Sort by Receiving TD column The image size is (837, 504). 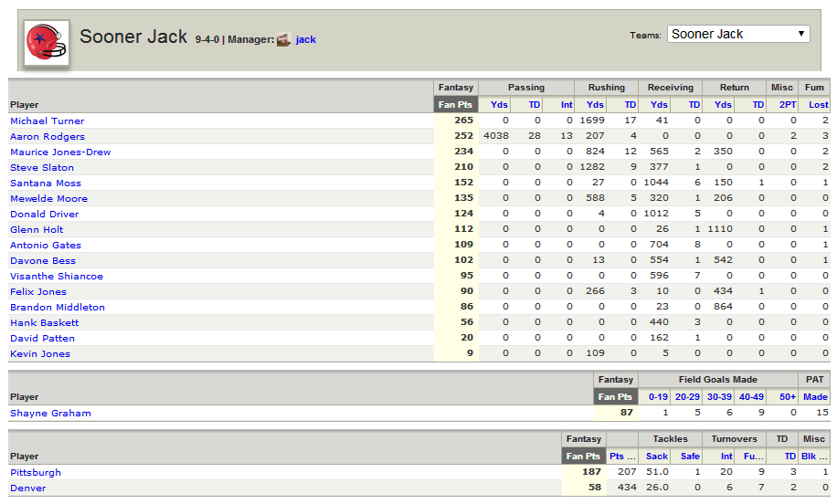point(694,104)
